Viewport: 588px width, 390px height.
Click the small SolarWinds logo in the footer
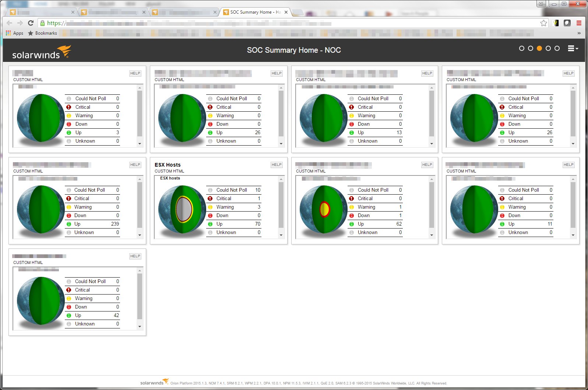click(x=154, y=382)
